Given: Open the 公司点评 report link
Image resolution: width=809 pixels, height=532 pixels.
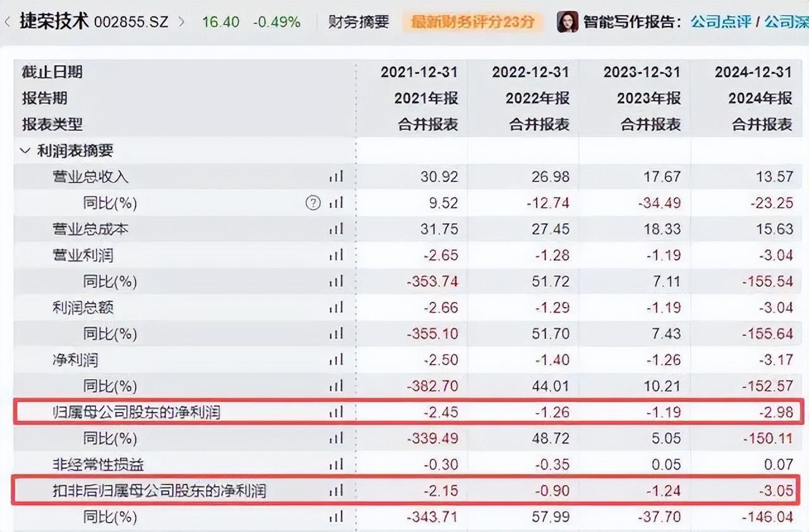Looking at the screenshot, I should pos(721,22).
